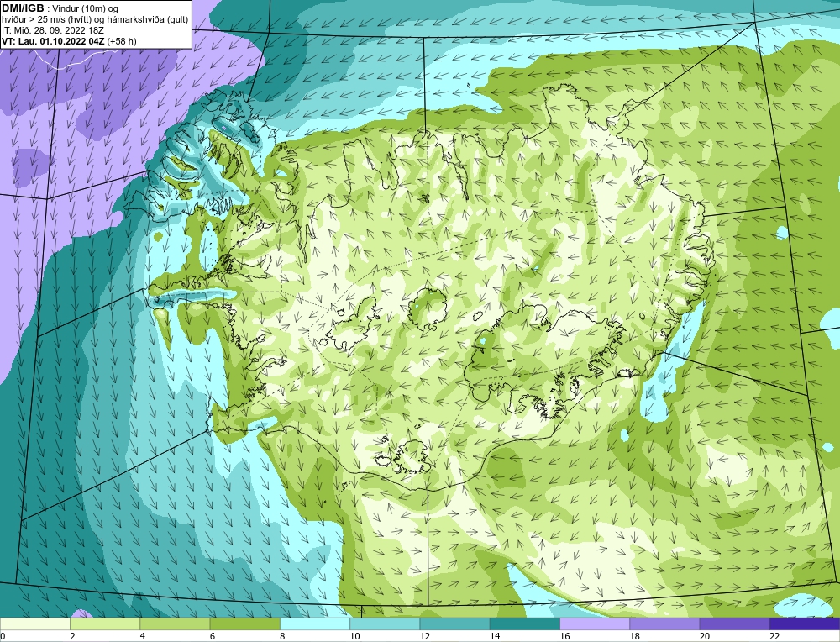Click the 12–14 m/s teal swatch
The width and height of the screenshot is (840, 642).
pos(454,624)
